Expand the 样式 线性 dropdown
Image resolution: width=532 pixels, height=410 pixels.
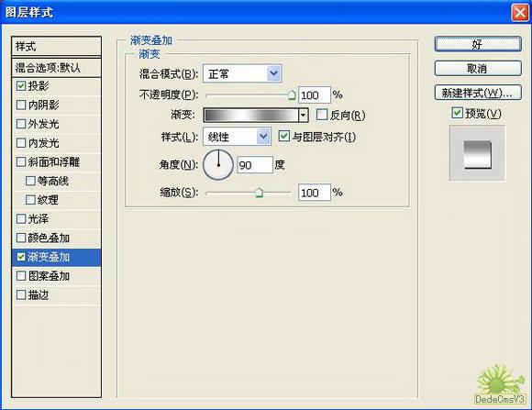pyautogui.click(x=238, y=137)
